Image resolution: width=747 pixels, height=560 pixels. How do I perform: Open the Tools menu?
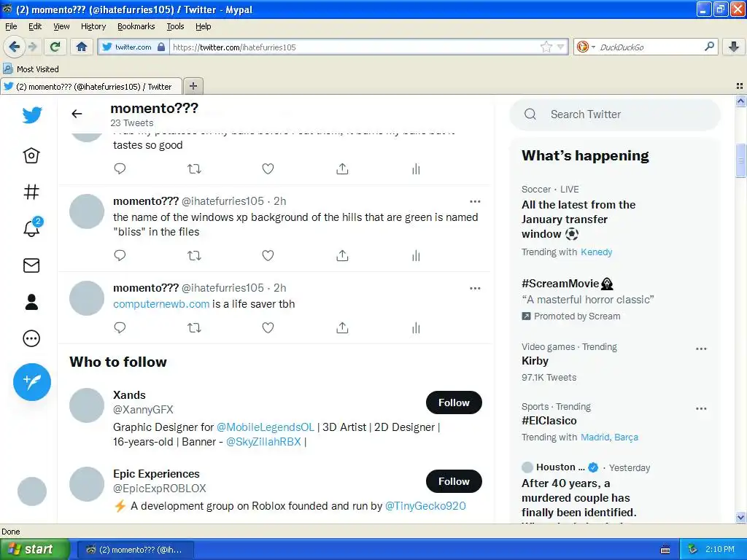[x=175, y=26]
